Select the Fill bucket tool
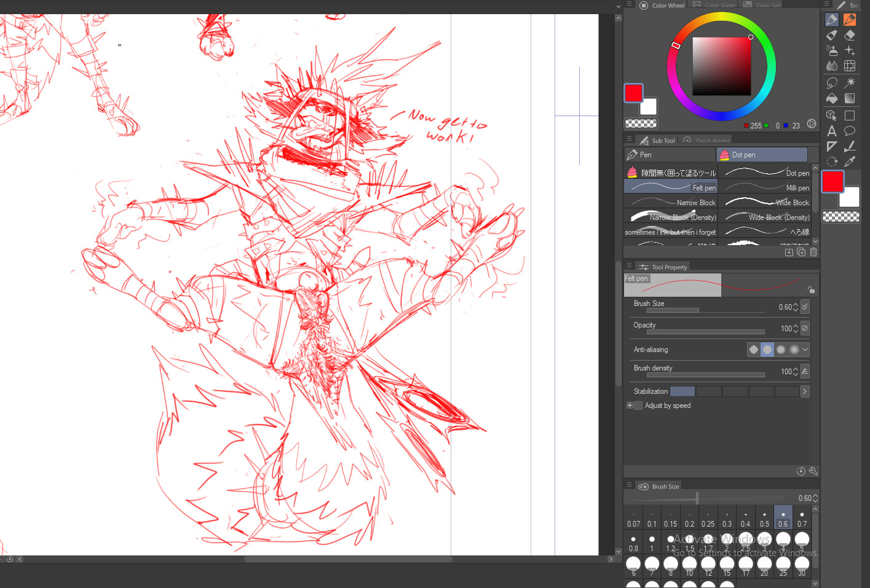 (x=832, y=98)
